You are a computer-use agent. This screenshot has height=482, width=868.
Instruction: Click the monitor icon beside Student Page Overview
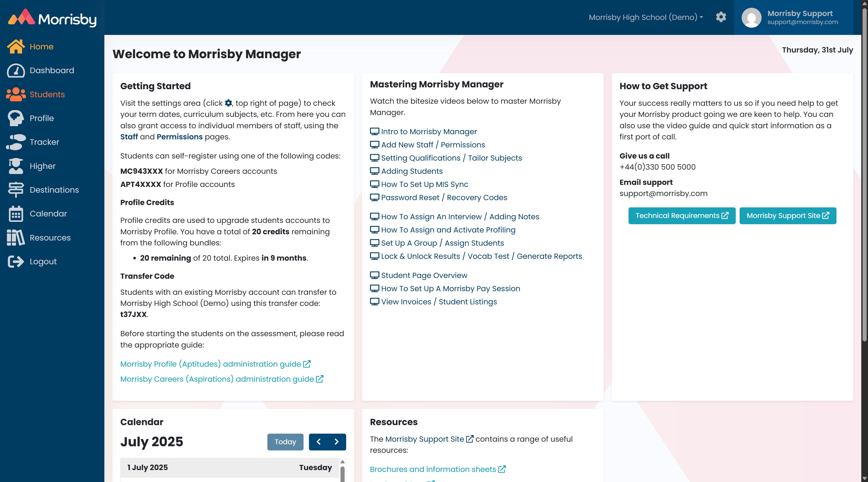coord(374,275)
